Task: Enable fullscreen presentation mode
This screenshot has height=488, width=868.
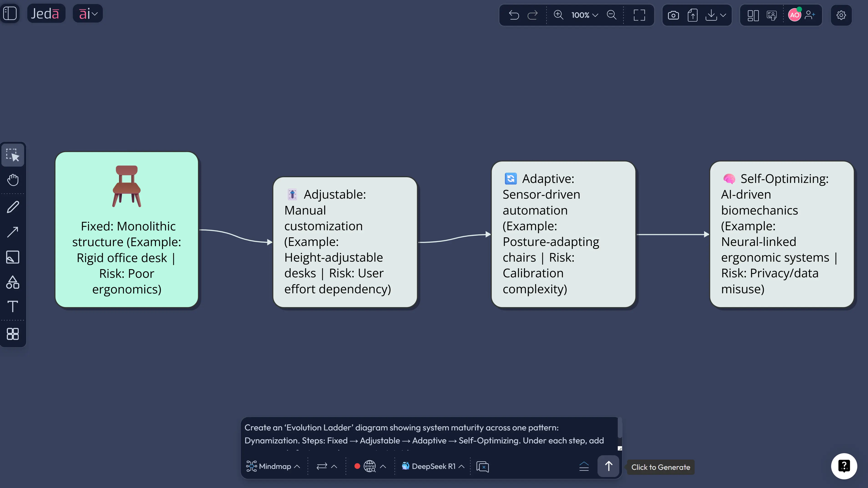Action: click(x=639, y=15)
